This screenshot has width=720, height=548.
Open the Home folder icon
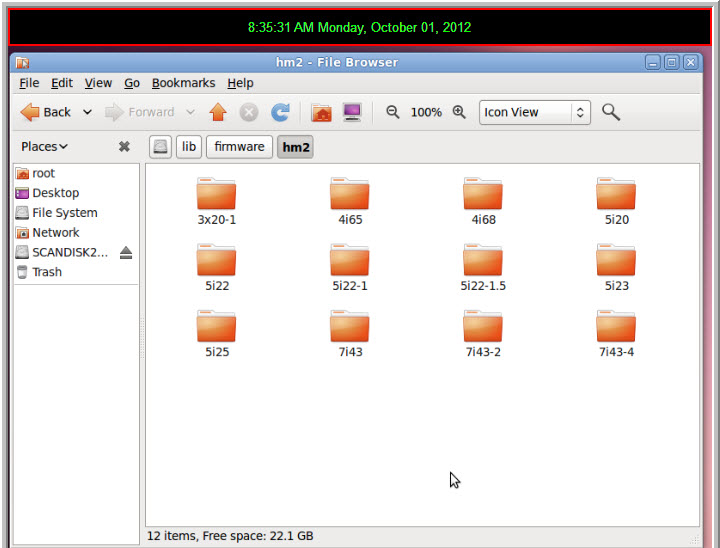pos(321,113)
